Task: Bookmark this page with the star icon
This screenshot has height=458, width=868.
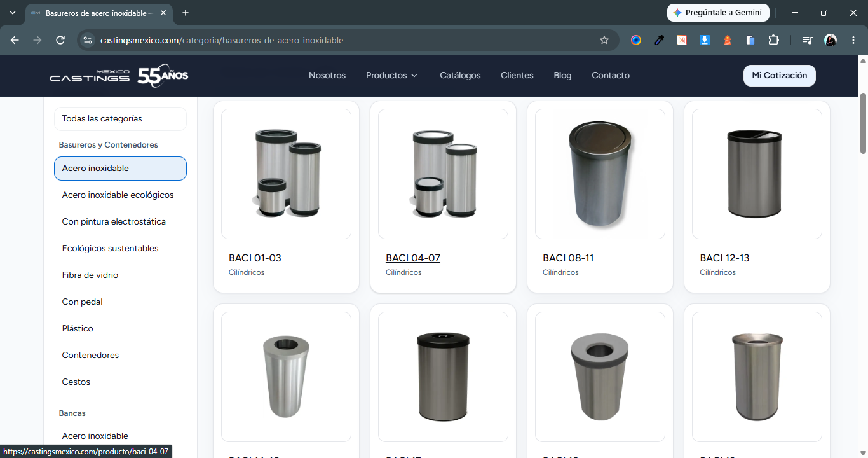Action: (x=604, y=40)
